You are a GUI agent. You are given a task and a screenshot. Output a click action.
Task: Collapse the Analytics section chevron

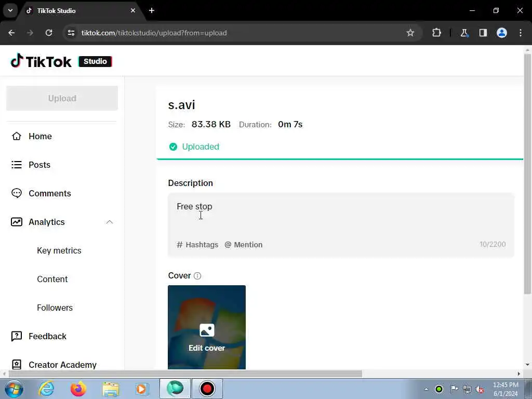pyautogui.click(x=109, y=222)
